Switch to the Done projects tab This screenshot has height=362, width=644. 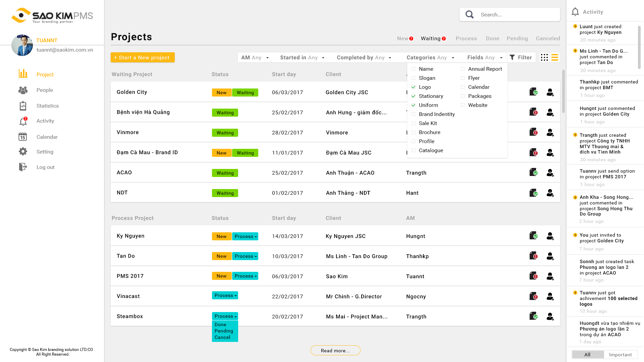[492, 39]
